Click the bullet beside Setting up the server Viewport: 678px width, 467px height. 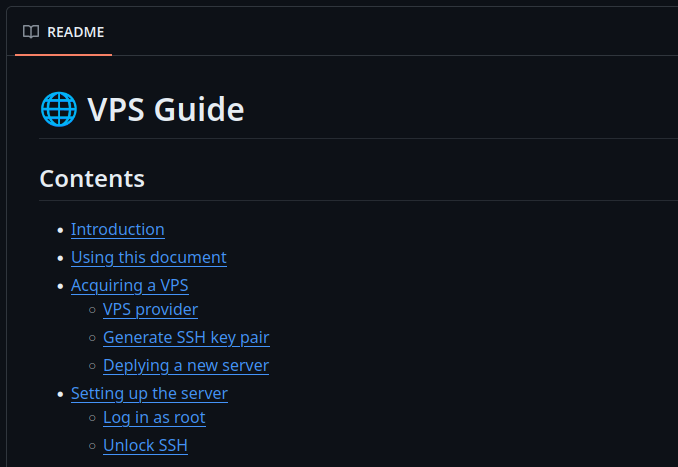point(59,394)
